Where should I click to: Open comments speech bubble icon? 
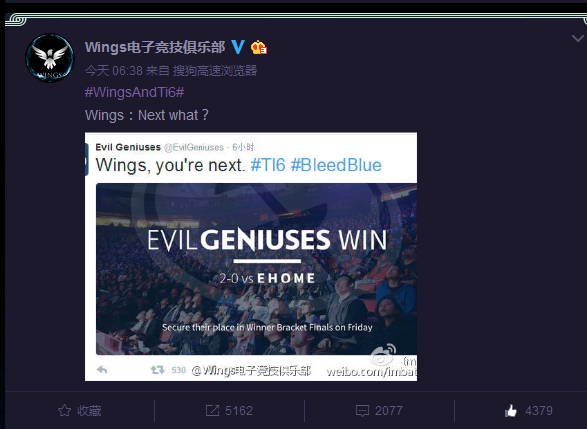tap(362, 411)
